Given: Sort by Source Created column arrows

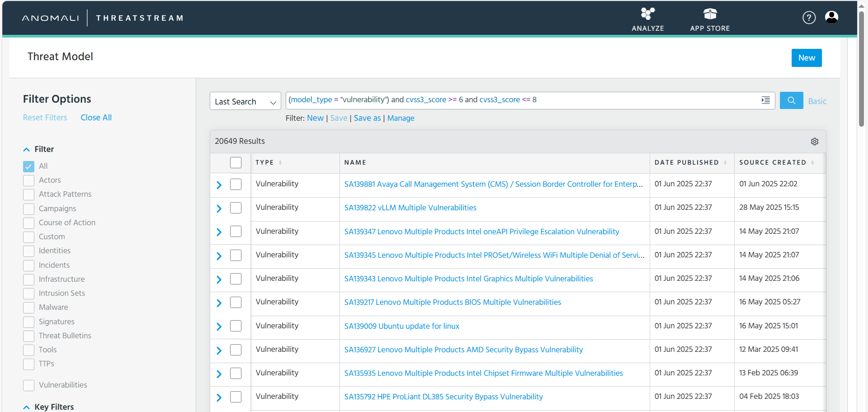Looking at the screenshot, I should [812, 163].
